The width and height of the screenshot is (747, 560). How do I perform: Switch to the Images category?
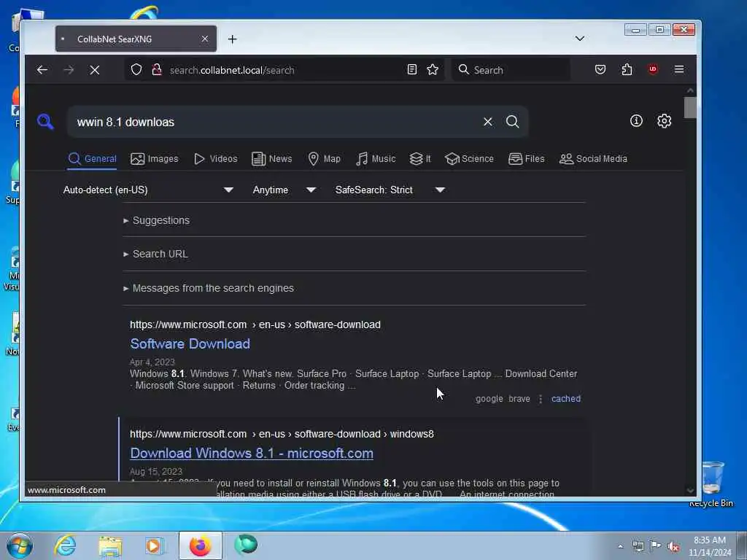click(x=155, y=159)
